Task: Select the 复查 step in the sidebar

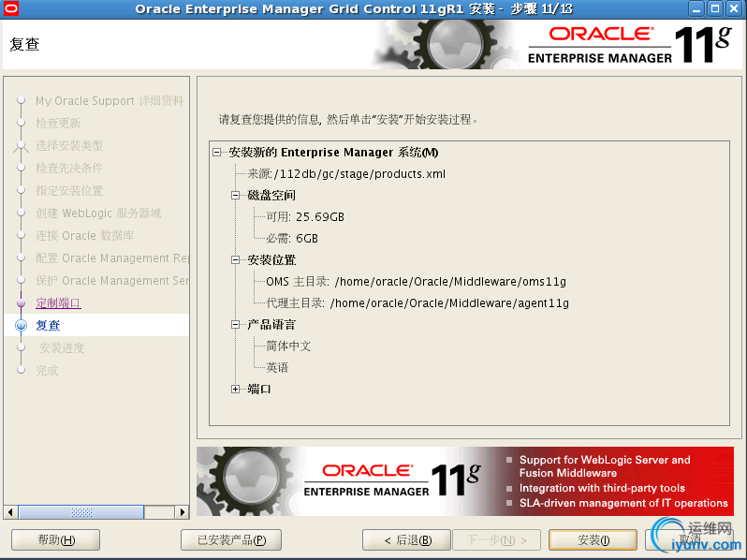Action: (48, 326)
